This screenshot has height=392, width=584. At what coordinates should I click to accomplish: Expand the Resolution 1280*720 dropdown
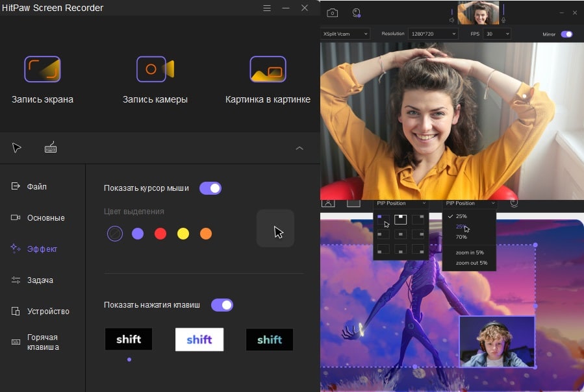(x=433, y=34)
